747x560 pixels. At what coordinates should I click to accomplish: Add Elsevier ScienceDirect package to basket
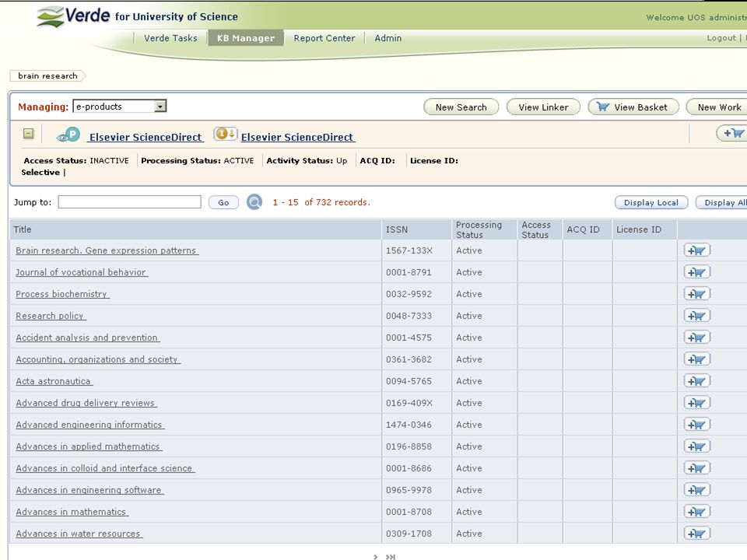pos(732,133)
